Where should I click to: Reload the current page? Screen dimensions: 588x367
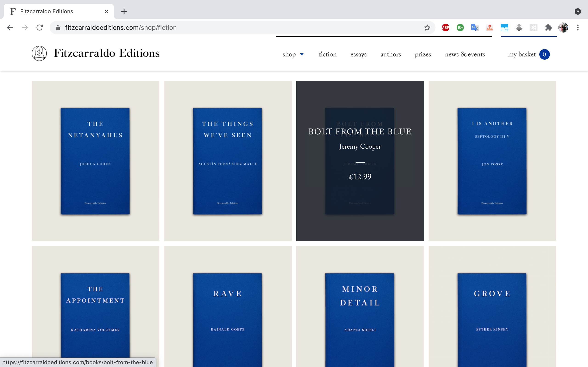(x=40, y=27)
